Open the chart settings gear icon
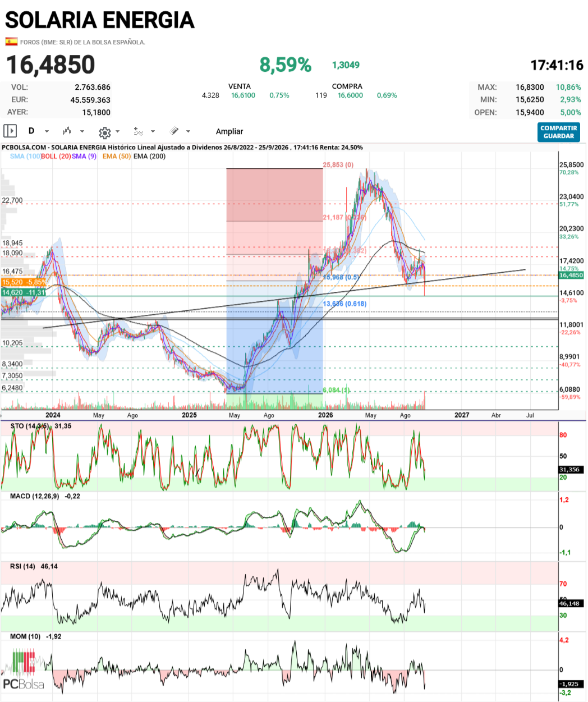The image size is (588, 702). pos(104,132)
